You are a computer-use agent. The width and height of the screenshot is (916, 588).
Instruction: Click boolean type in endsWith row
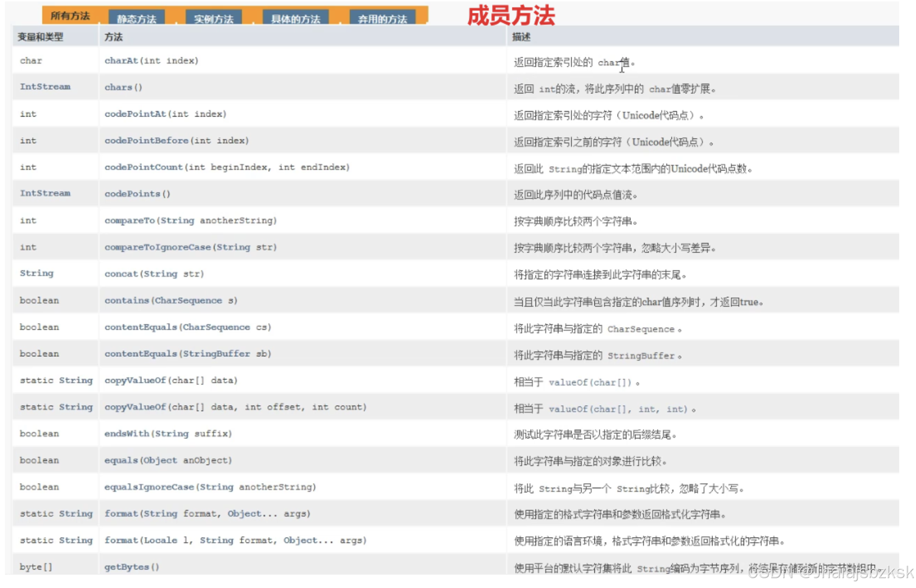(x=39, y=434)
